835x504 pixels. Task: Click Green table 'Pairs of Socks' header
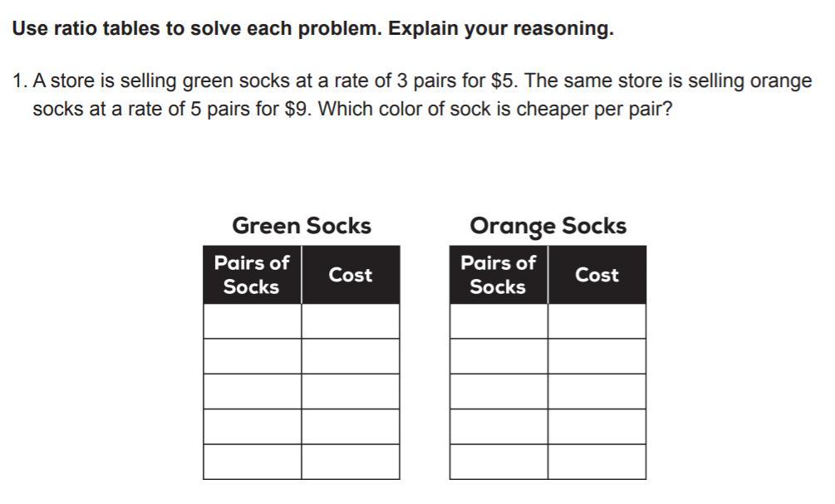(x=253, y=275)
